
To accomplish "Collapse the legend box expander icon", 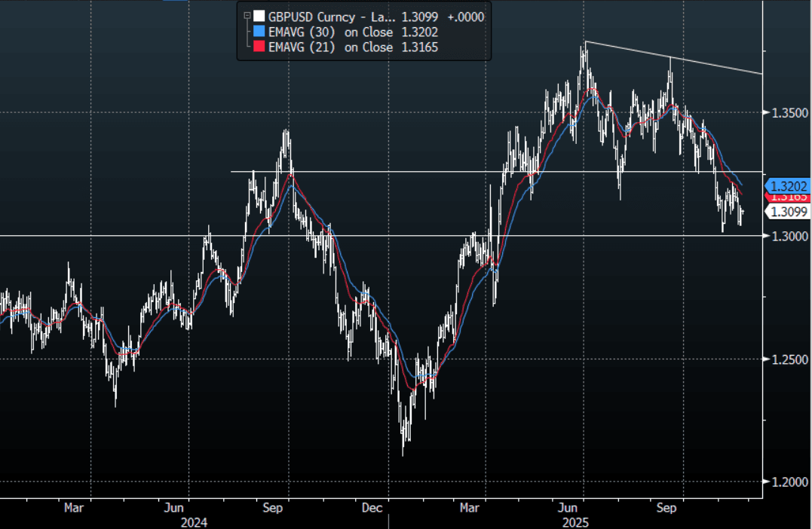I will [x=247, y=16].
